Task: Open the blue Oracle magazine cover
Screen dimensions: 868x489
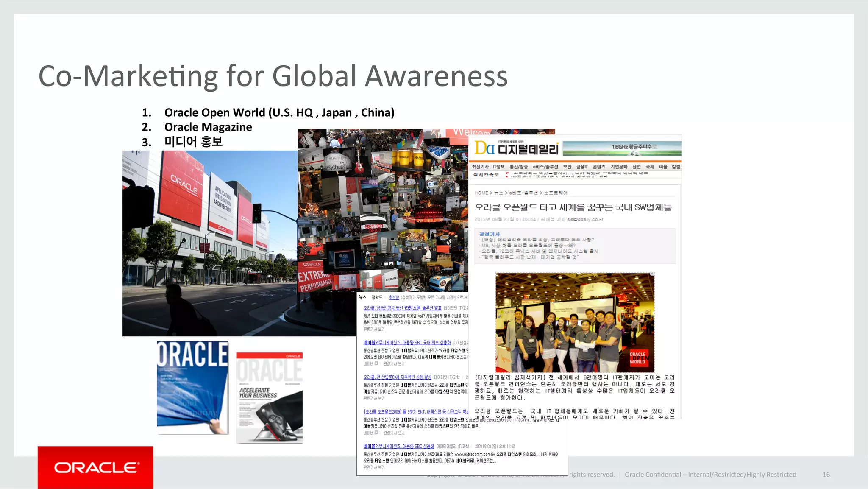Action: (x=192, y=388)
